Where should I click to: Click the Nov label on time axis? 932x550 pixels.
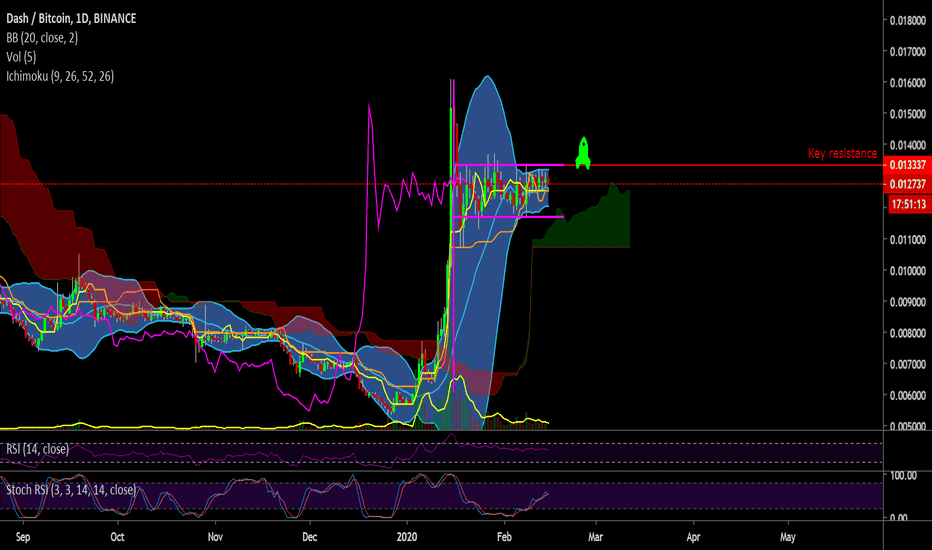click(x=215, y=537)
